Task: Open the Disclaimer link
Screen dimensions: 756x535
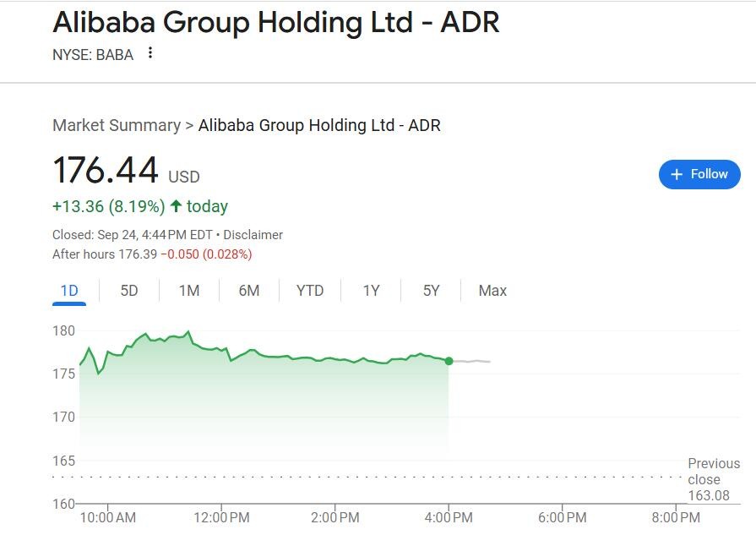Action: click(253, 235)
